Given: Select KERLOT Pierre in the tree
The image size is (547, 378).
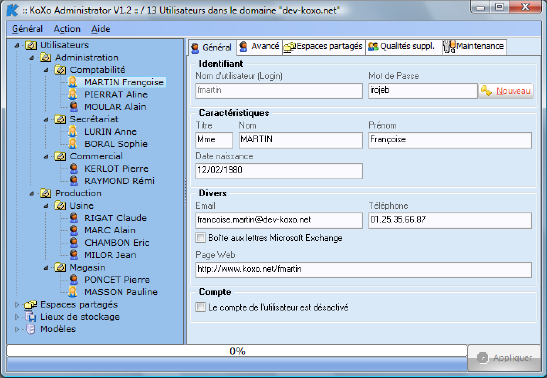Looking at the screenshot, I should tap(116, 169).
